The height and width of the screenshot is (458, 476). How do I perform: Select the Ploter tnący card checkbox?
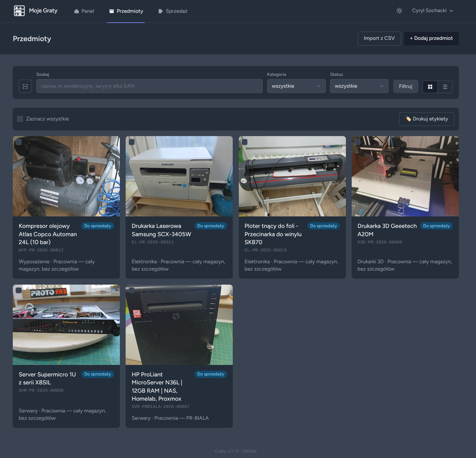click(245, 142)
